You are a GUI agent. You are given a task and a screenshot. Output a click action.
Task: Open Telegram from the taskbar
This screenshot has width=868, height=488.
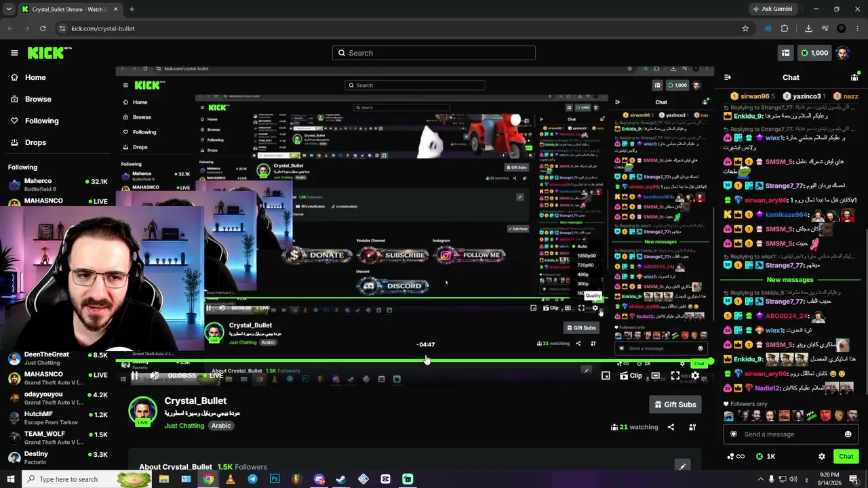pyautogui.click(x=252, y=479)
